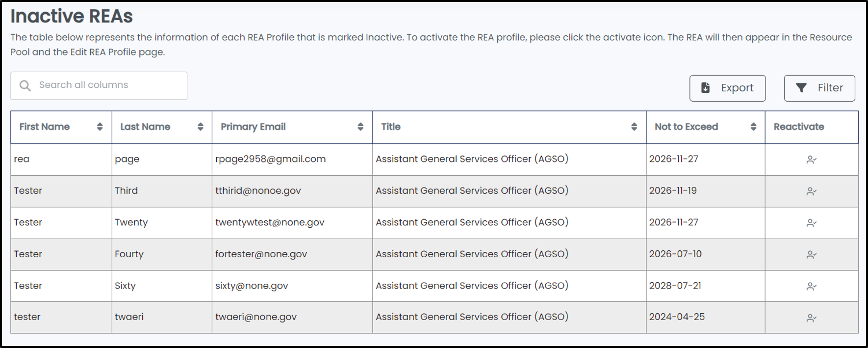Screen dimensions: 868x348
Task: Open the Filter options
Action: tap(819, 88)
